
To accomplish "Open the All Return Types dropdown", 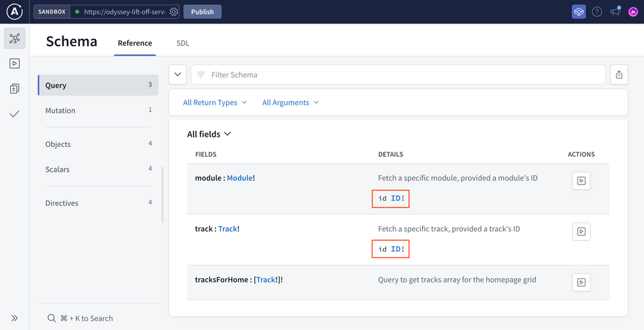I will click(x=215, y=103).
